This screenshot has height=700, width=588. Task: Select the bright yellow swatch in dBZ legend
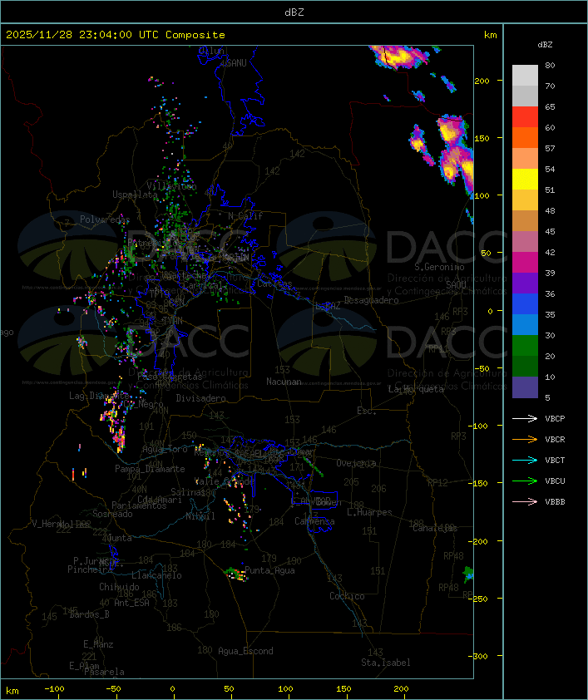click(x=525, y=179)
